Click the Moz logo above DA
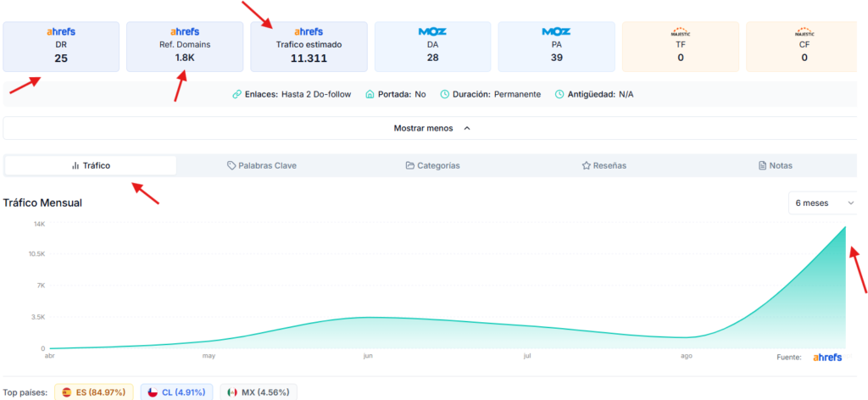Screen dimensions: 868x400 coord(433,31)
